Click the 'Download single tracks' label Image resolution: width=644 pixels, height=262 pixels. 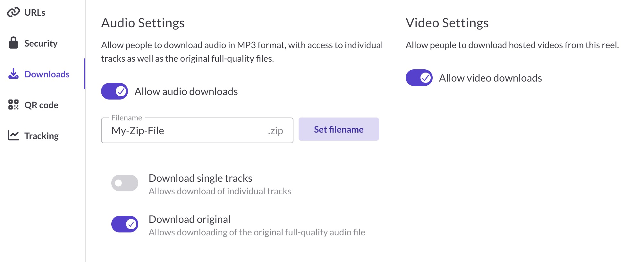[200, 178]
